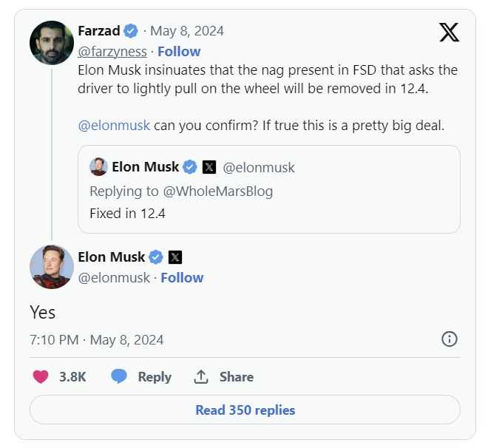Click Farzad's verified checkmark badge
This screenshot has height=448, width=488.
131,31
